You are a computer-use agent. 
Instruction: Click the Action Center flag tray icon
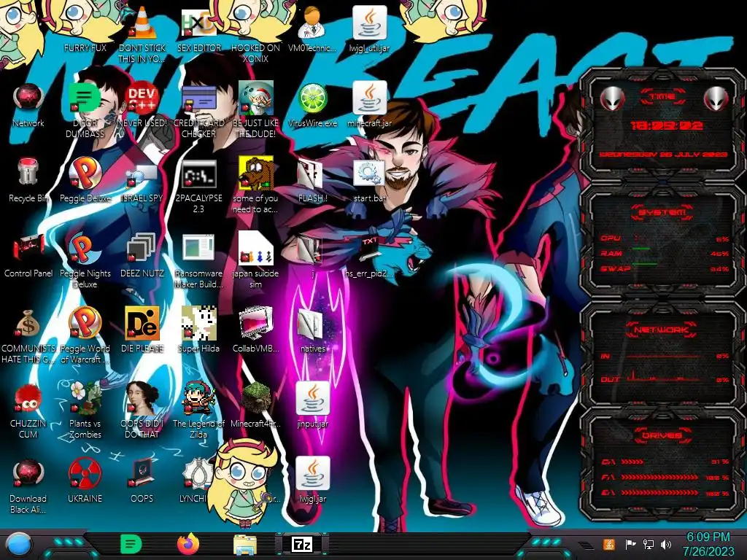click(x=630, y=544)
